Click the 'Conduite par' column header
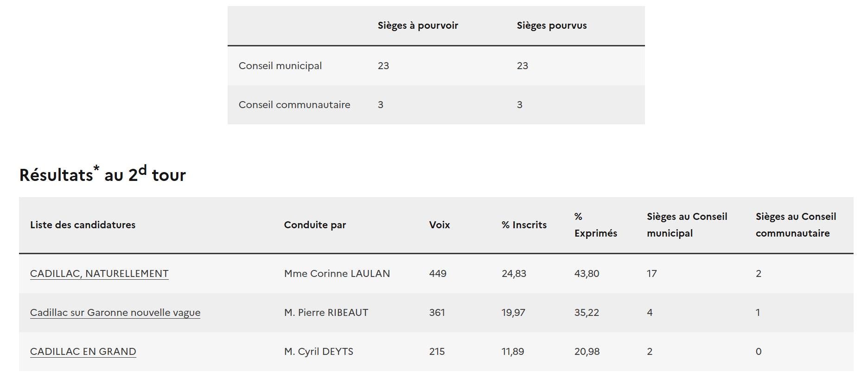Screen dimensions: 868x379 point(315,225)
